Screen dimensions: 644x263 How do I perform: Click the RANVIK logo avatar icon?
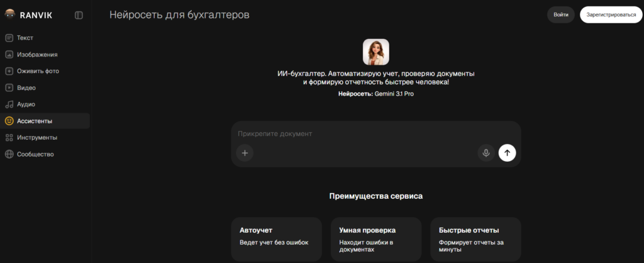point(9,15)
